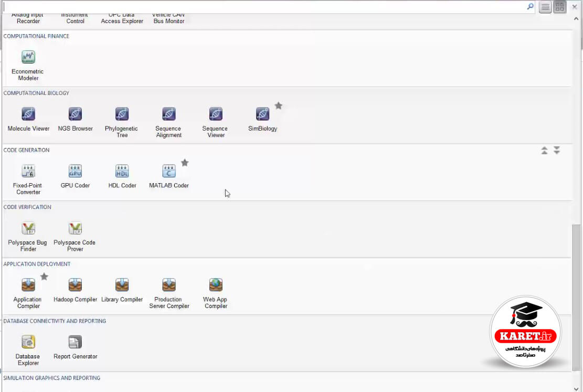
Task: Open the Analog Input Recorder label
Action: (x=28, y=18)
